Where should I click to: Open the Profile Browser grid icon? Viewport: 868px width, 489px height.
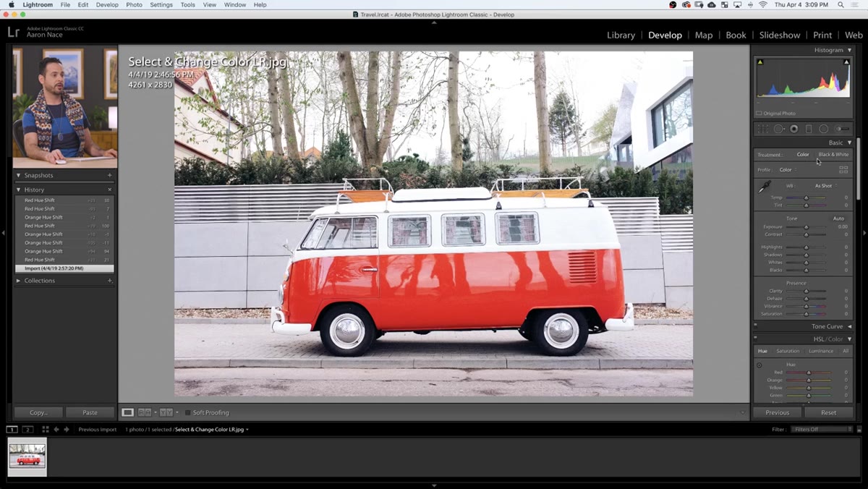[x=843, y=169]
